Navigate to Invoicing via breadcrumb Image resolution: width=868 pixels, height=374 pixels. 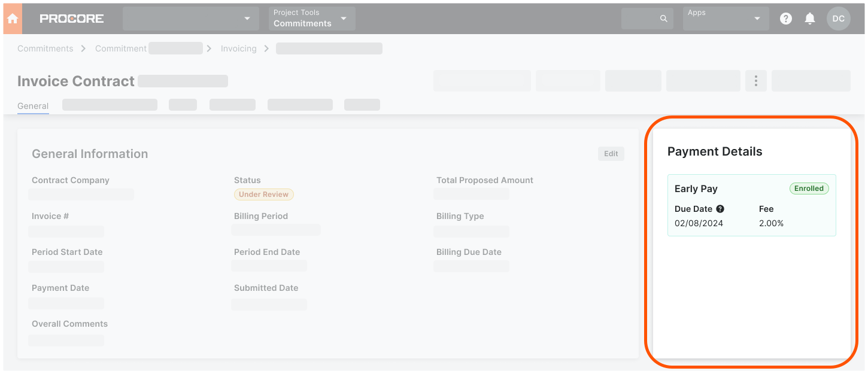pos(238,48)
